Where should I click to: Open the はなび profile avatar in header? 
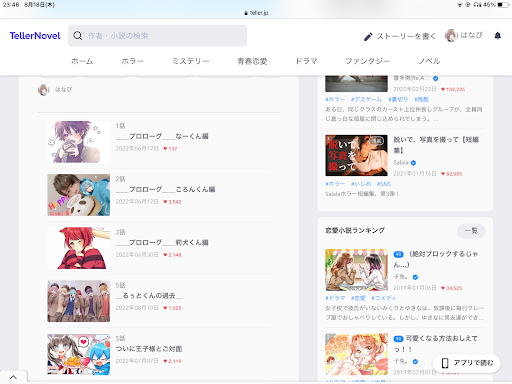[x=451, y=36]
